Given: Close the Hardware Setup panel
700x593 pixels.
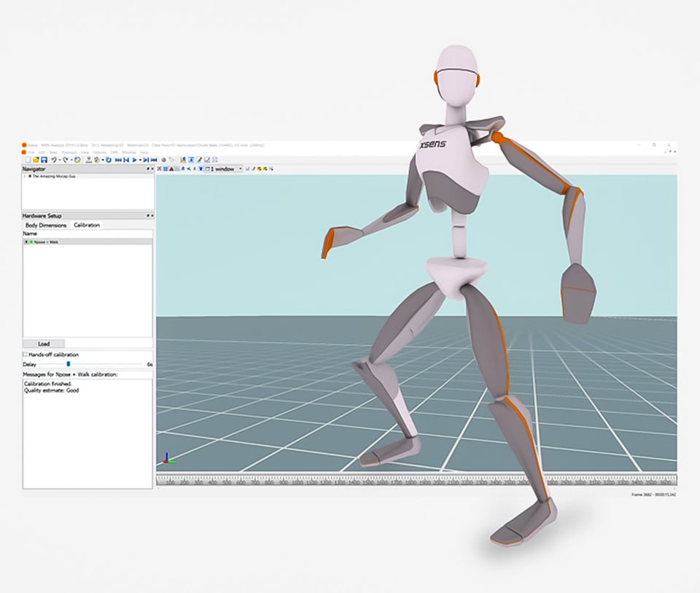Looking at the screenshot, I should [x=151, y=216].
